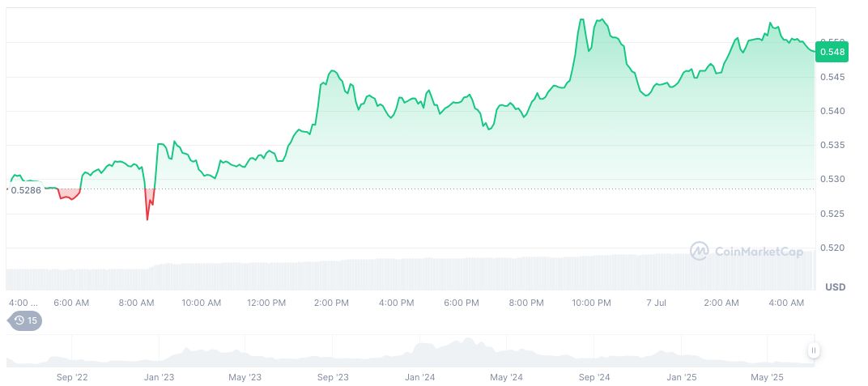Select the Sep '23 navigator date
The height and width of the screenshot is (386, 868).
(x=333, y=377)
